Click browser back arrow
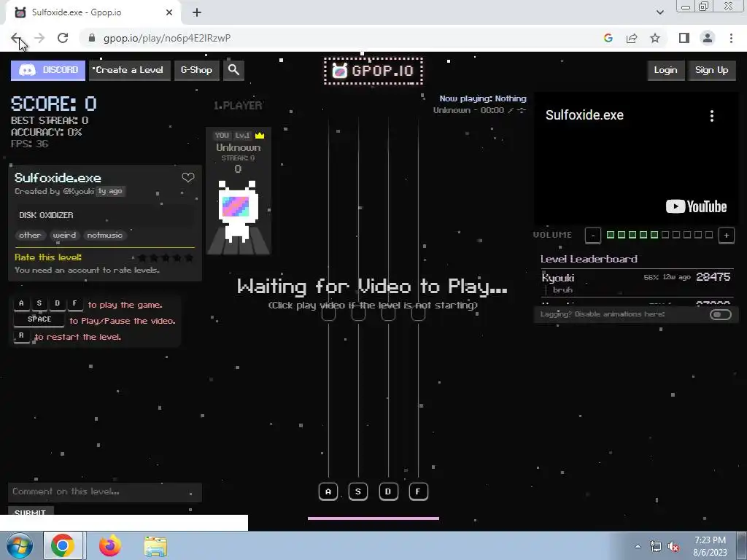The width and height of the screenshot is (747, 560). click(x=16, y=38)
